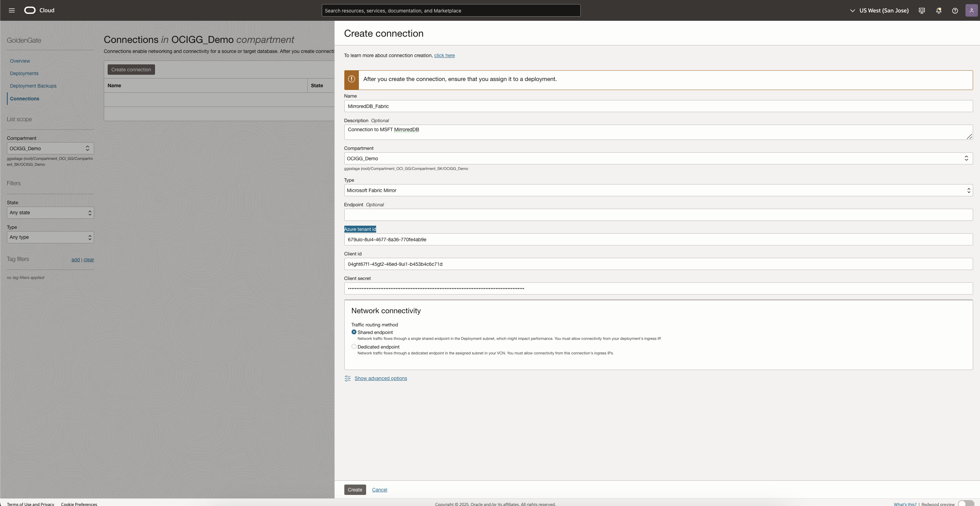980x506 pixels.
Task: Select Dedicated endpoint routing method
Action: tap(354, 346)
